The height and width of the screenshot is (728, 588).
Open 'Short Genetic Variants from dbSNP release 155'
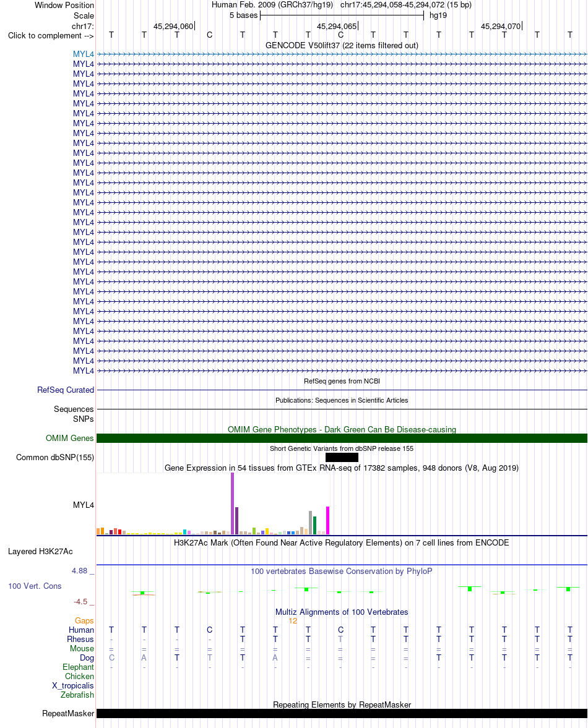tap(342, 448)
